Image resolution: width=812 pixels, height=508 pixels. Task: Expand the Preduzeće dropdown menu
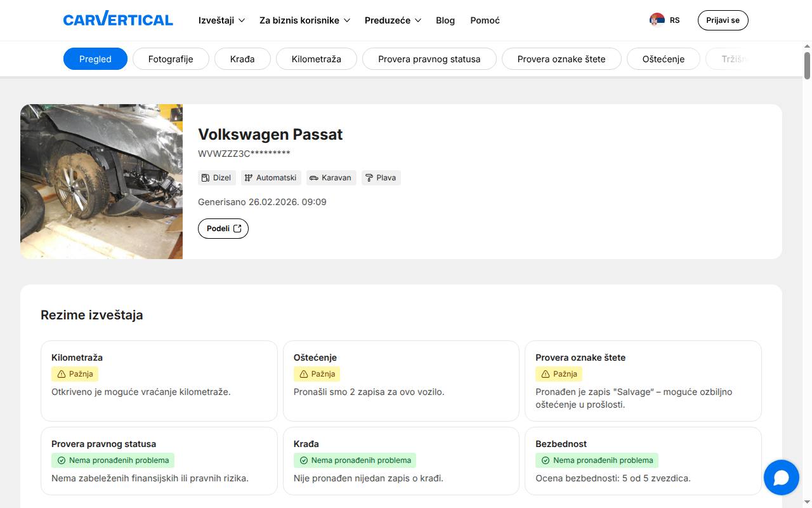[x=393, y=20]
